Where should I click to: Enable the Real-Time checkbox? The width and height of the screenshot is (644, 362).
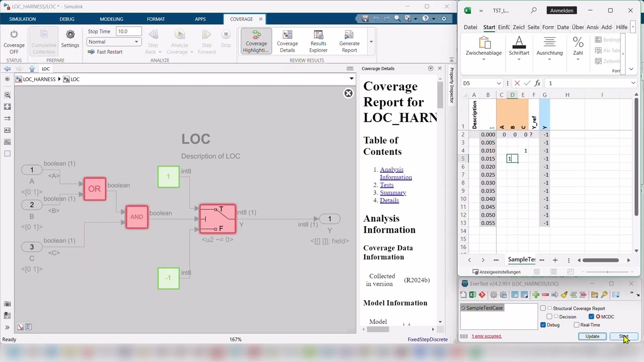tap(577, 325)
